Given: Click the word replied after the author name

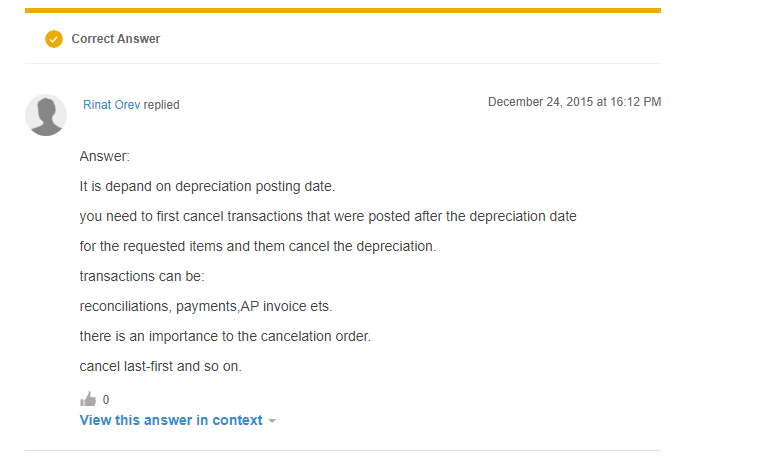Looking at the screenshot, I should pyautogui.click(x=162, y=105).
